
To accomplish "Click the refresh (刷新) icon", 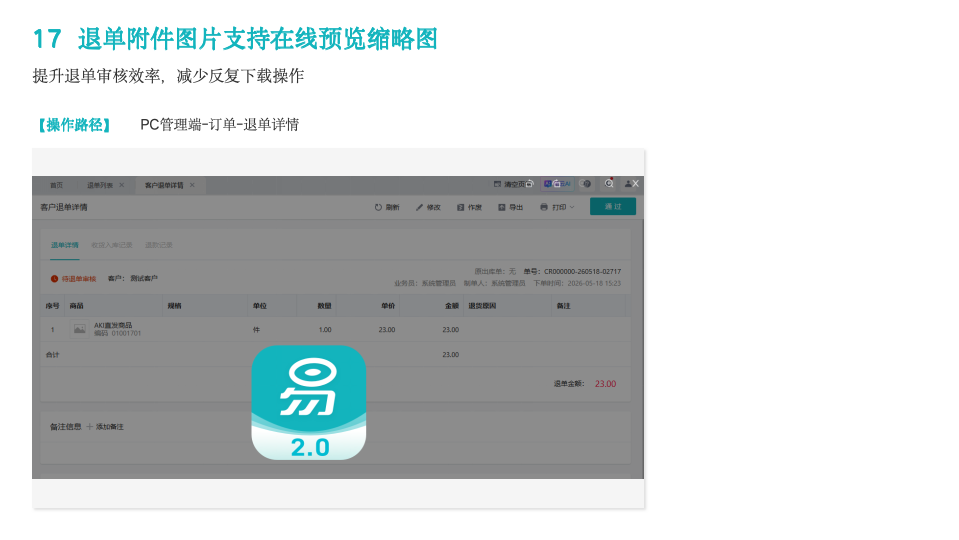I will 378,207.
